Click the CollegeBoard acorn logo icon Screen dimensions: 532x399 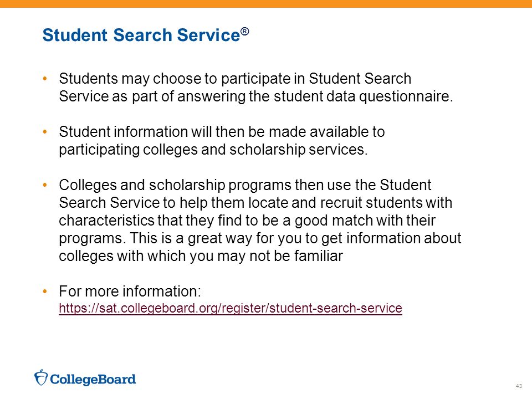pyautogui.click(x=41, y=377)
